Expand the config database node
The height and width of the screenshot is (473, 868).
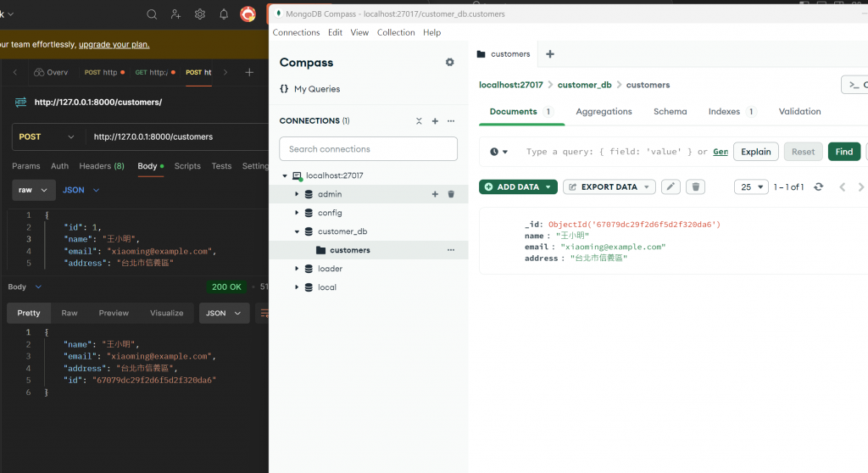click(297, 213)
